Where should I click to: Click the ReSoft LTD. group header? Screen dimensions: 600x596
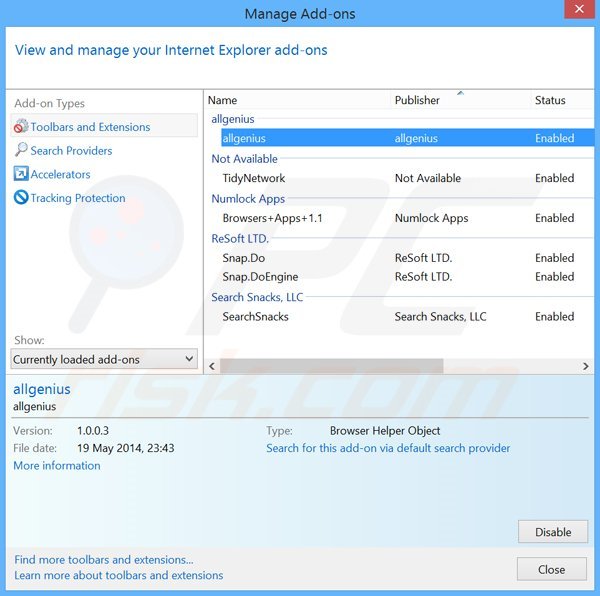click(x=240, y=239)
